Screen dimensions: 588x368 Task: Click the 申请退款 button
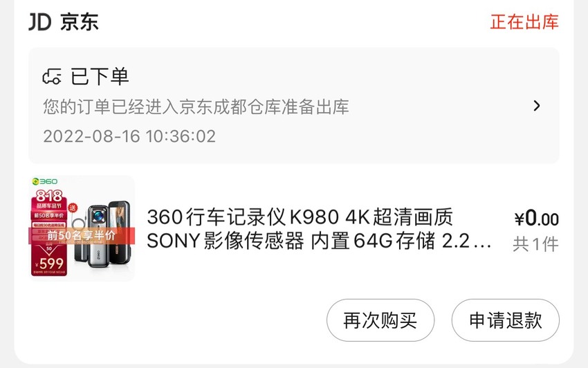(x=506, y=320)
